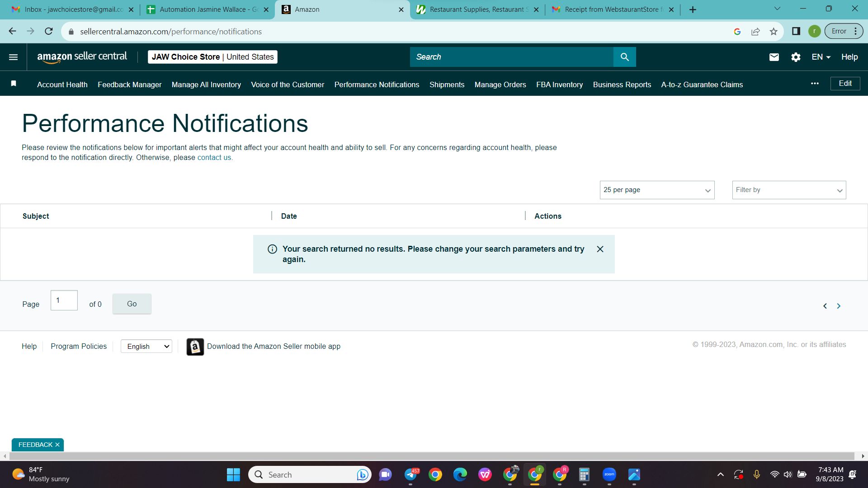Viewport: 868px width, 488px height.
Task: Open Microsoft Edge from the taskbar
Action: coord(460,474)
